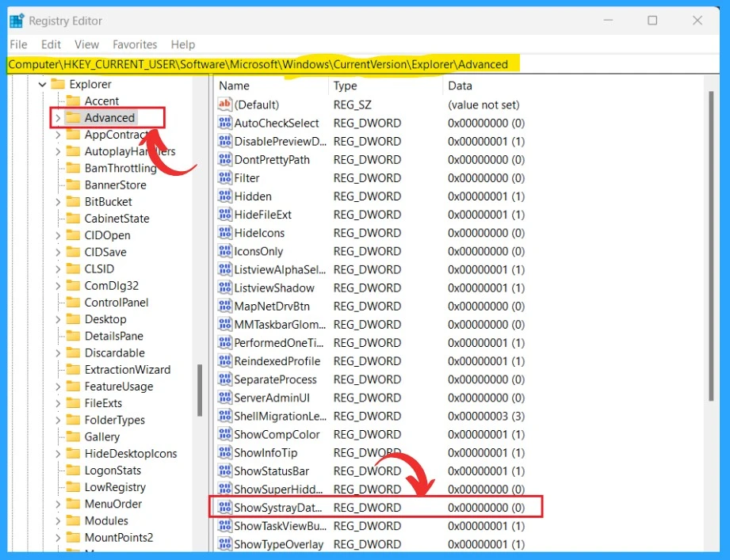Select the ShowInfoTip value name
The width and height of the screenshot is (730, 560).
pyautogui.click(x=266, y=452)
